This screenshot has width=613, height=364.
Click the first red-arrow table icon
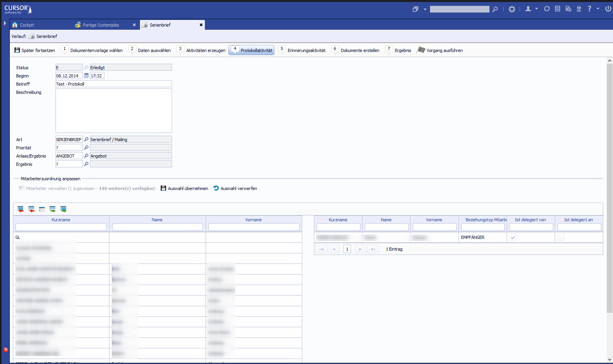coord(20,209)
